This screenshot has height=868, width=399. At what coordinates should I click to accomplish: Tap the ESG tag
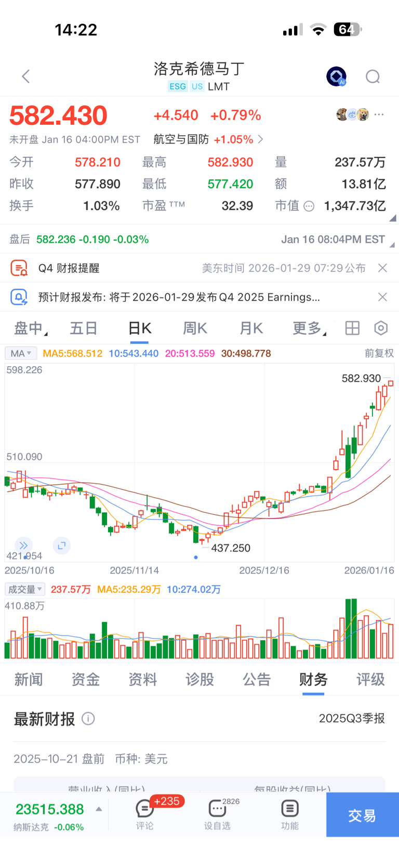178,86
